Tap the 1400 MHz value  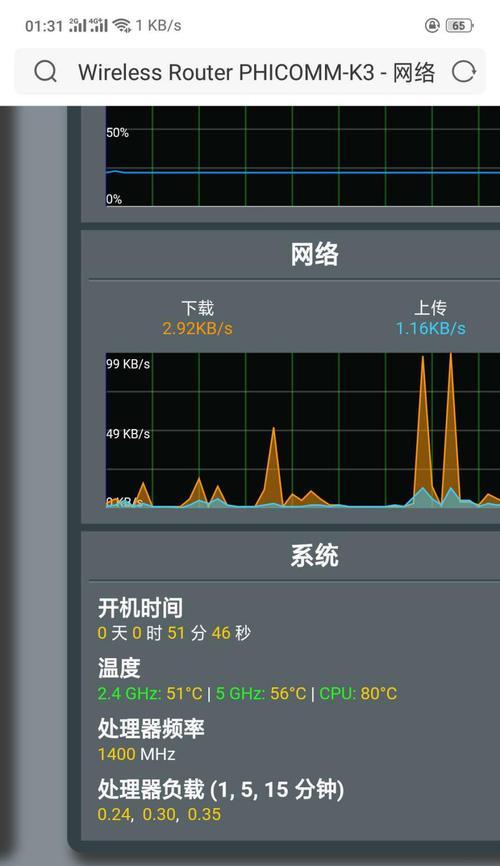click(136, 754)
